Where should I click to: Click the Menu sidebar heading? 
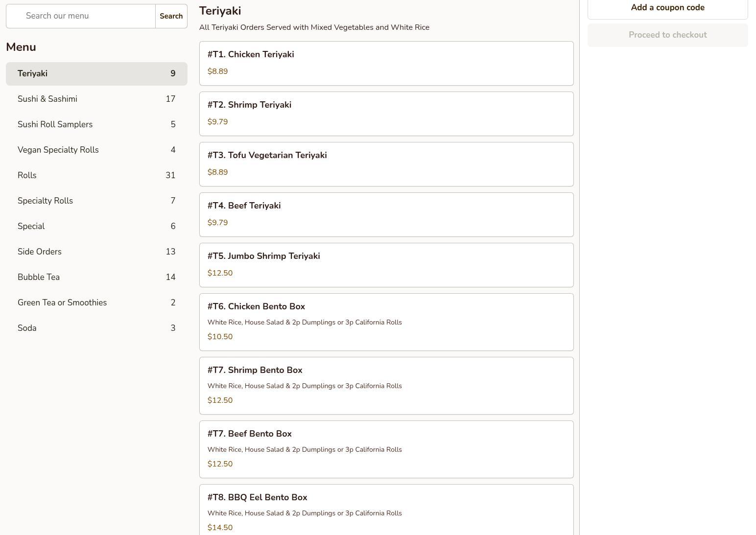pos(21,47)
